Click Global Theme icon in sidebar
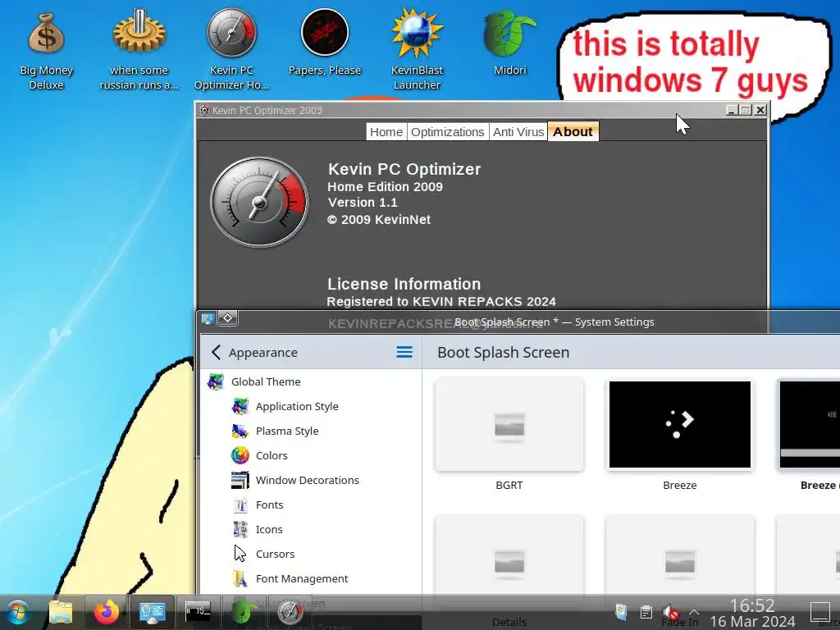 coord(216,381)
